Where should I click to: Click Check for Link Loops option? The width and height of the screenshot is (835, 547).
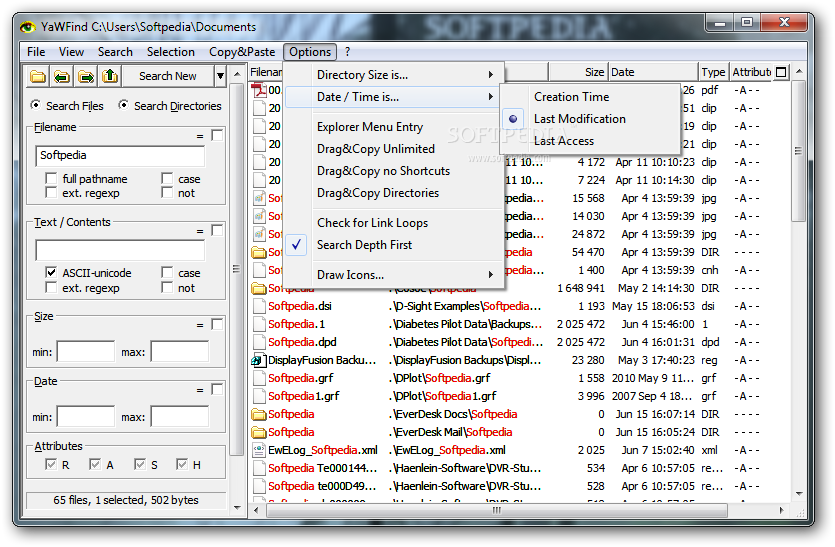(x=394, y=223)
